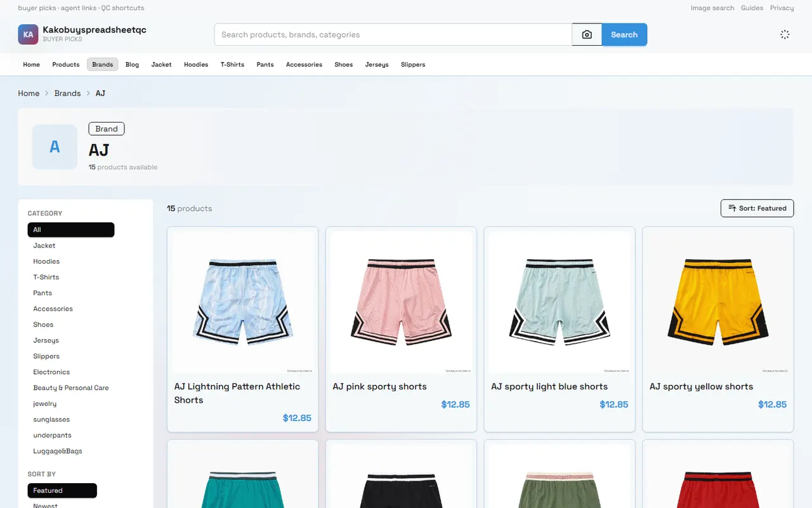Filter by Beauty & Personal Care category
Viewport: 812px width, 508px height.
71,388
